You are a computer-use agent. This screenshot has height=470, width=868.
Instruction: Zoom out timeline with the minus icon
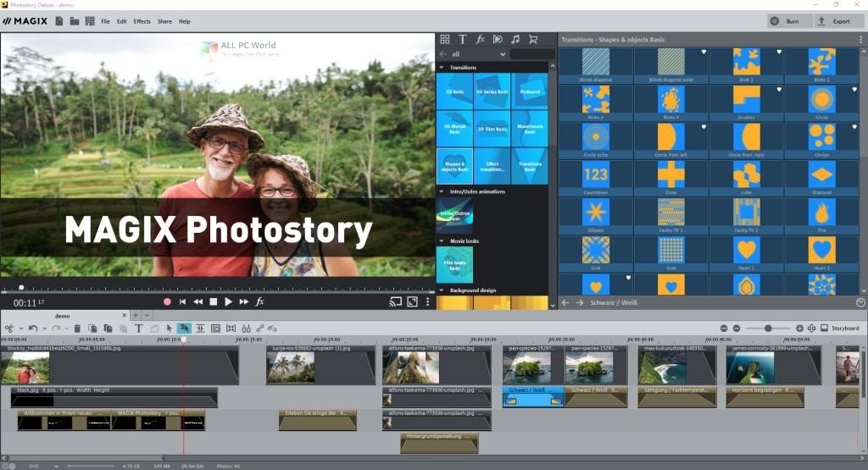pos(737,329)
